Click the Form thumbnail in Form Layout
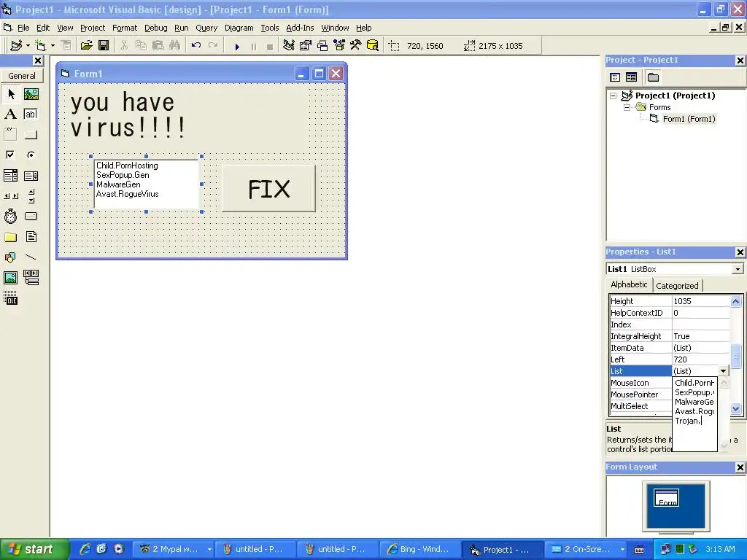 coord(667,497)
